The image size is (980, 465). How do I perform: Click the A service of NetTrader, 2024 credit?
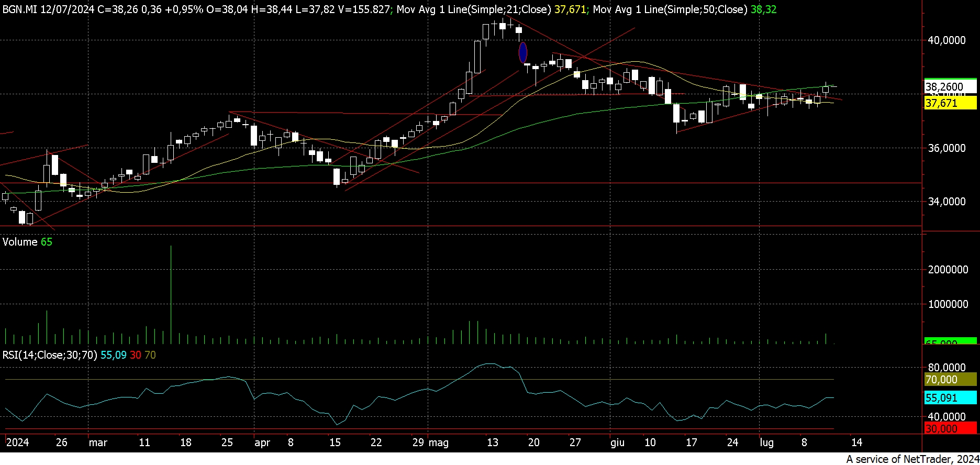912,459
